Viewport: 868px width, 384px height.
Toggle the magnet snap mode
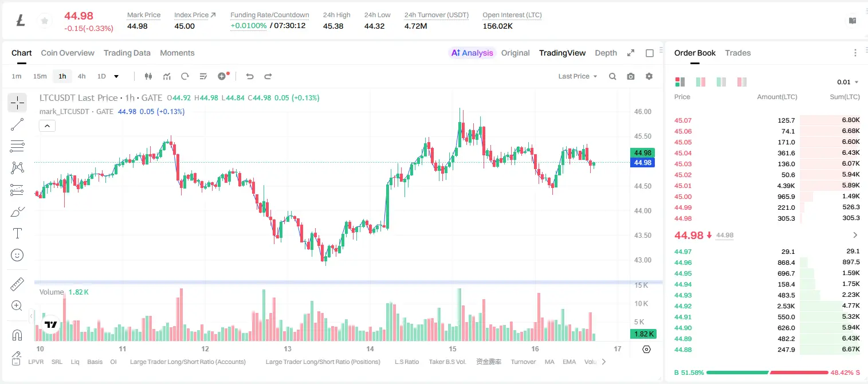17,335
